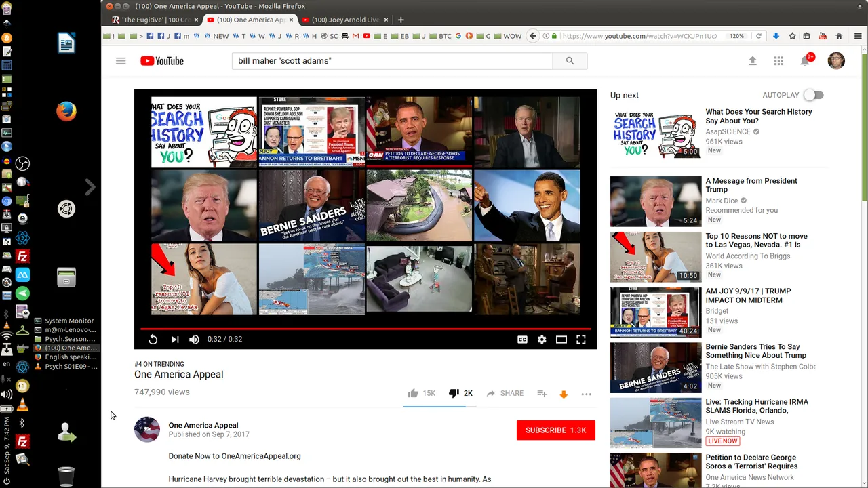Image resolution: width=868 pixels, height=488 pixels.
Task: Click the One America Appeal channel name
Action: [x=203, y=426]
